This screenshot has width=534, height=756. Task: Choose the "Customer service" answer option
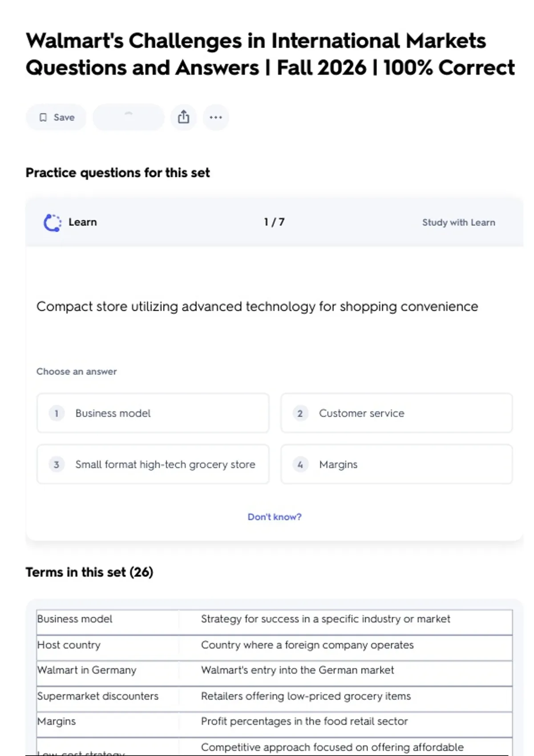tap(396, 413)
